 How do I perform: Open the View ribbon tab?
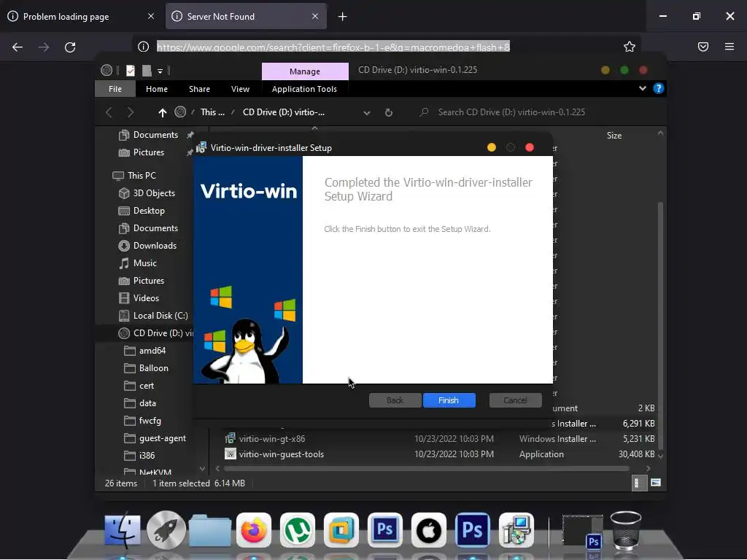pos(240,89)
